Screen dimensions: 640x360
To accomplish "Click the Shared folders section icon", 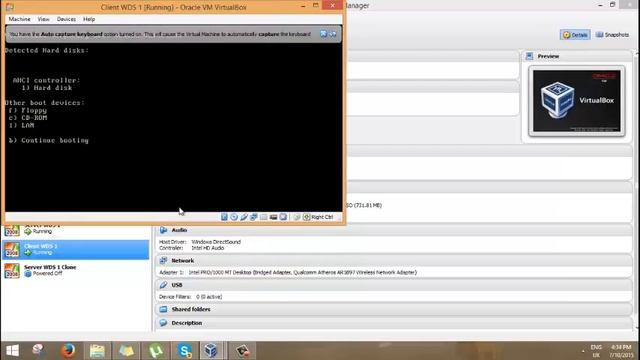I will pyautogui.click(x=163, y=309).
